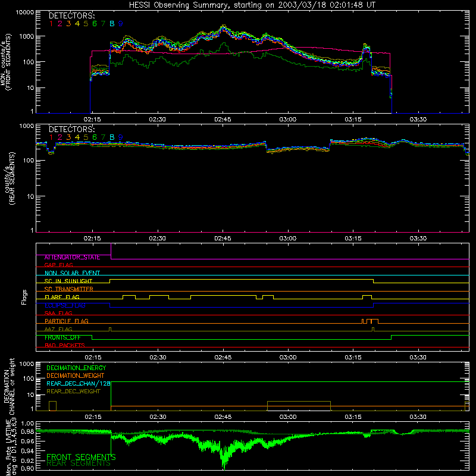Pick red detector 1 in rear segments legend
The image size is (476, 476).
point(51,137)
